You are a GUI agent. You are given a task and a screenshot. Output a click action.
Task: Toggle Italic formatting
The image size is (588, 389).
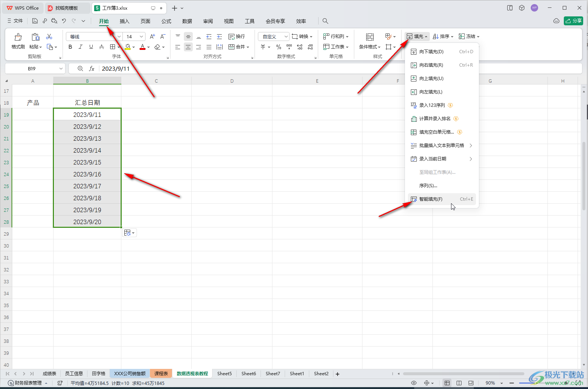coord(80,47)
